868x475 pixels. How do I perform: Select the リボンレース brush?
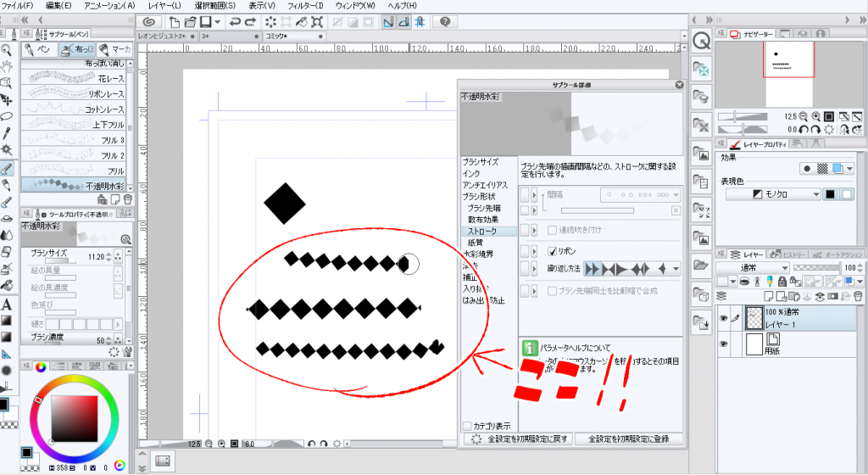coord(74,93)
